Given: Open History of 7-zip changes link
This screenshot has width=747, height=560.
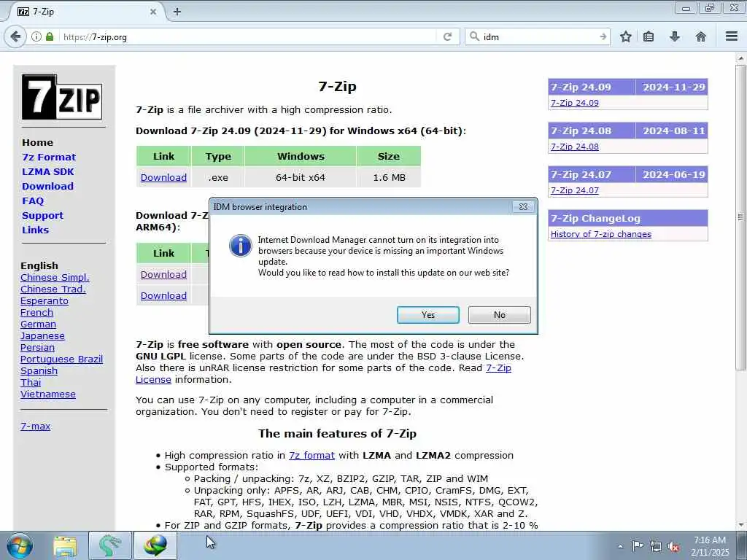Looking at the screenshot, I should click(601, 234).
